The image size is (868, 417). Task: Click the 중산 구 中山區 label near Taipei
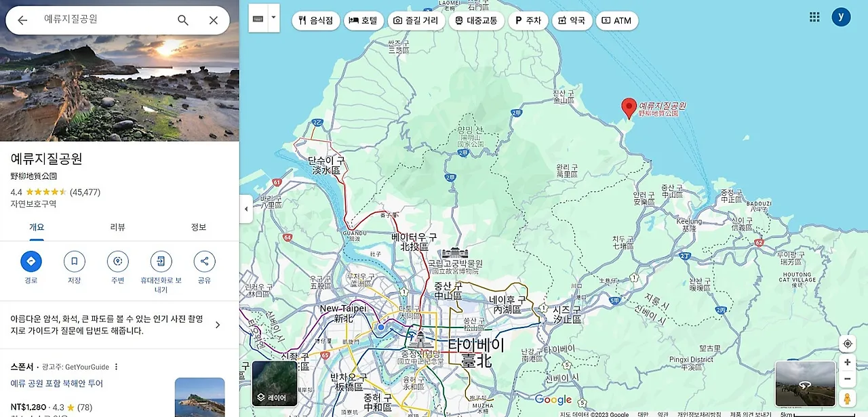click(x=448, y=290)
